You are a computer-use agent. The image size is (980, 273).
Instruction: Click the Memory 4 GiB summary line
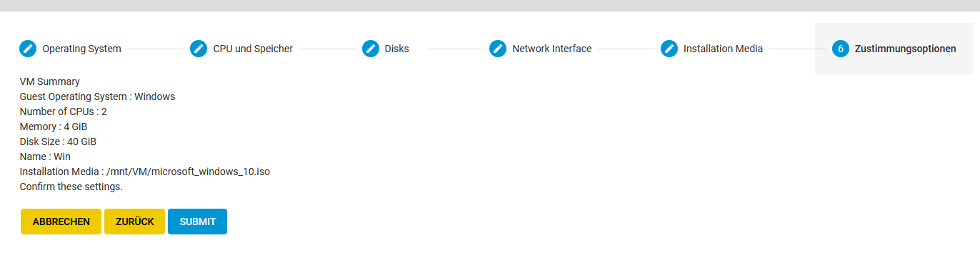coord(54,126)
